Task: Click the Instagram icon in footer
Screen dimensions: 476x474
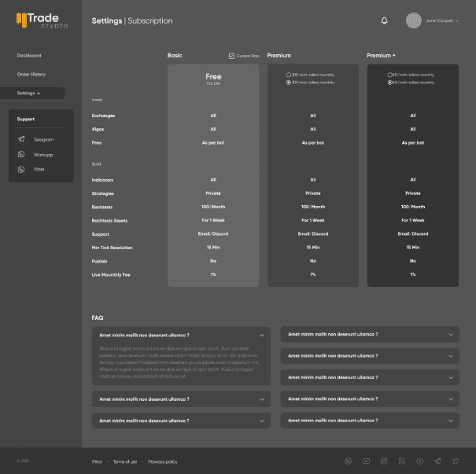Action: (x=384, y=461)
